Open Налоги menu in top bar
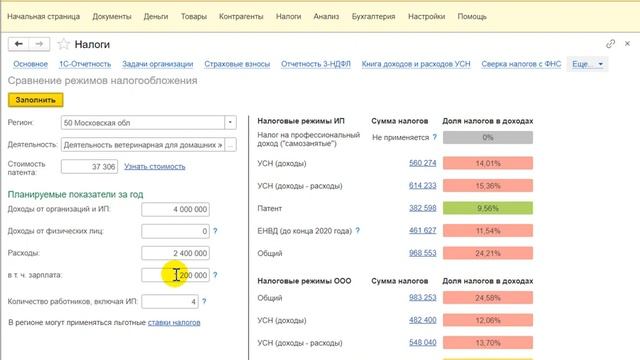Viewport: 640px width, 360px height. pyautogui.click(x=289, y=17)
